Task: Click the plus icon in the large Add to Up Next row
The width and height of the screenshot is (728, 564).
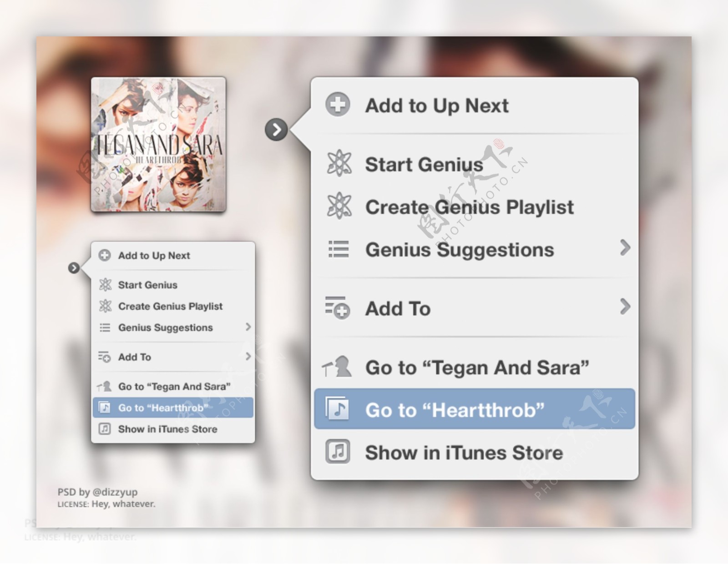Action: click(338, 104)
